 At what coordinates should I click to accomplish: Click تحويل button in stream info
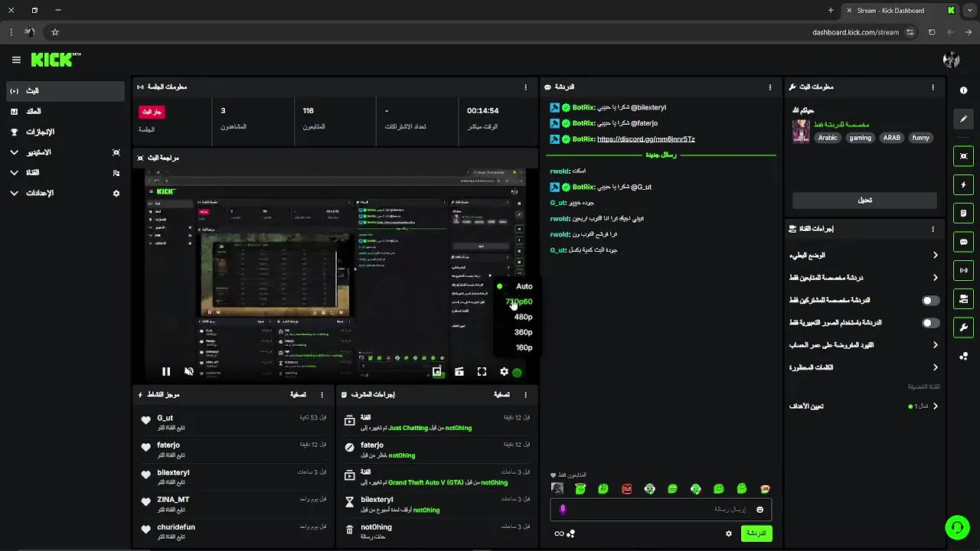[864, 201]
